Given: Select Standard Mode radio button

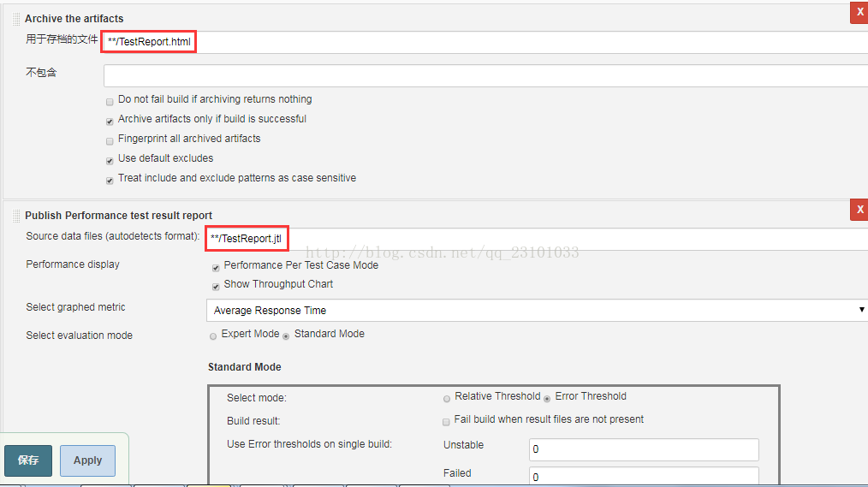Looking at the screenshot, I should pos(286,336).
